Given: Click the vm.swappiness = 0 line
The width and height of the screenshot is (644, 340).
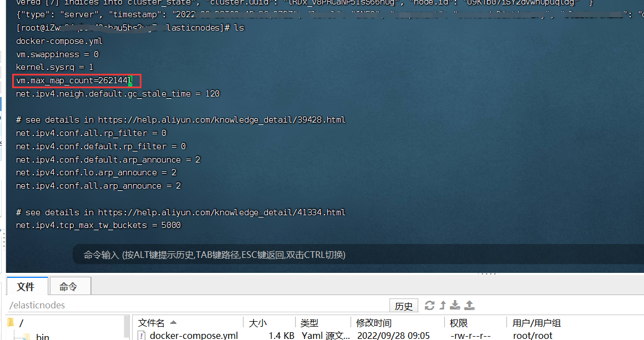Looking at the screenshot, I should 58,54.
